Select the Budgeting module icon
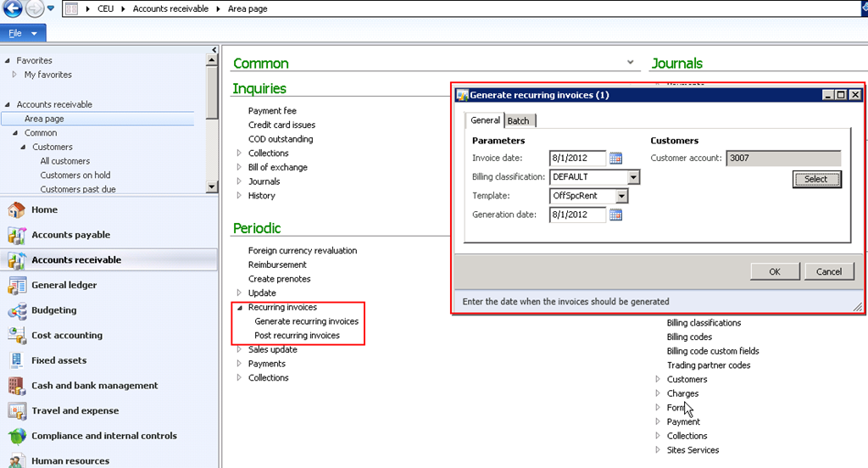Image resolution: width=868 pixels, height=468 pixels. tap(16, 310)
